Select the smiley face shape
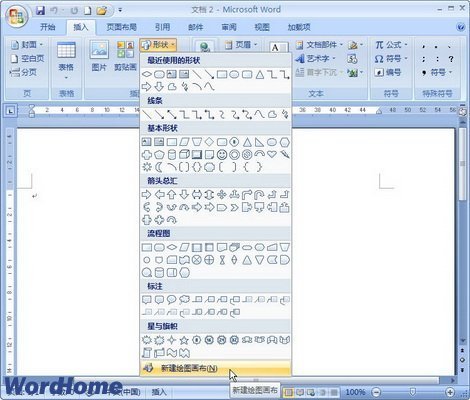Viewport: 470px width, 400px height. (222, 155)
